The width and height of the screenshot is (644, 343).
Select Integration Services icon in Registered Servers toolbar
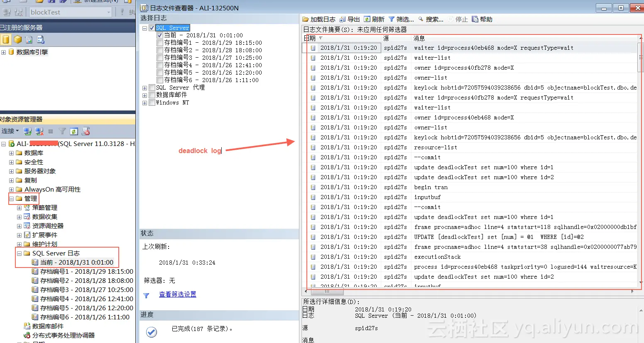tap(41, 39)
